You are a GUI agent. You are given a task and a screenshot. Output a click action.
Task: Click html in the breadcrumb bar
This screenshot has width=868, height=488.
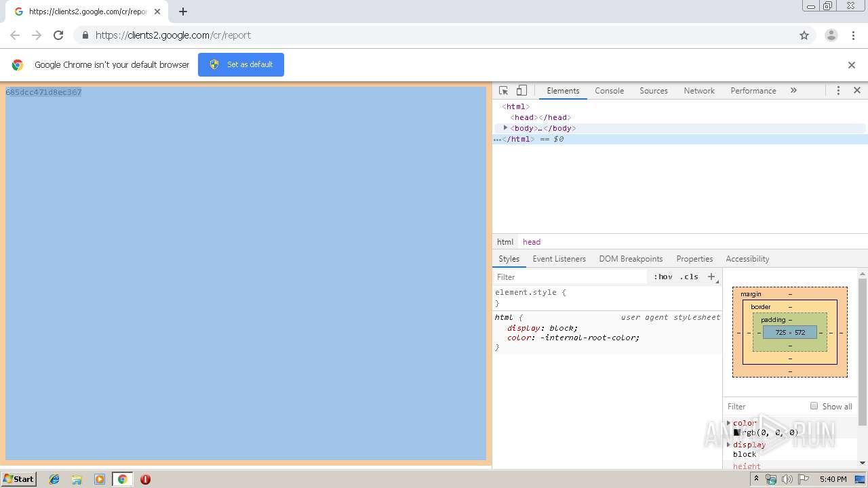click(505, 242)
